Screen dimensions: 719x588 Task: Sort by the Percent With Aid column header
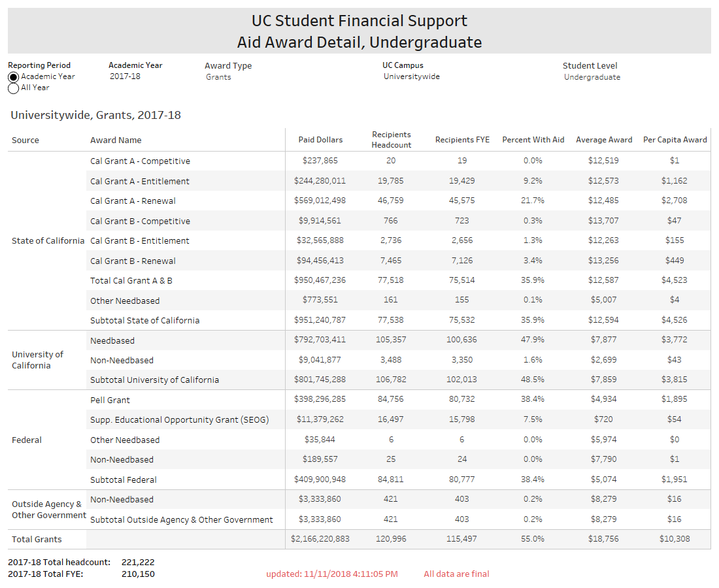533,139
